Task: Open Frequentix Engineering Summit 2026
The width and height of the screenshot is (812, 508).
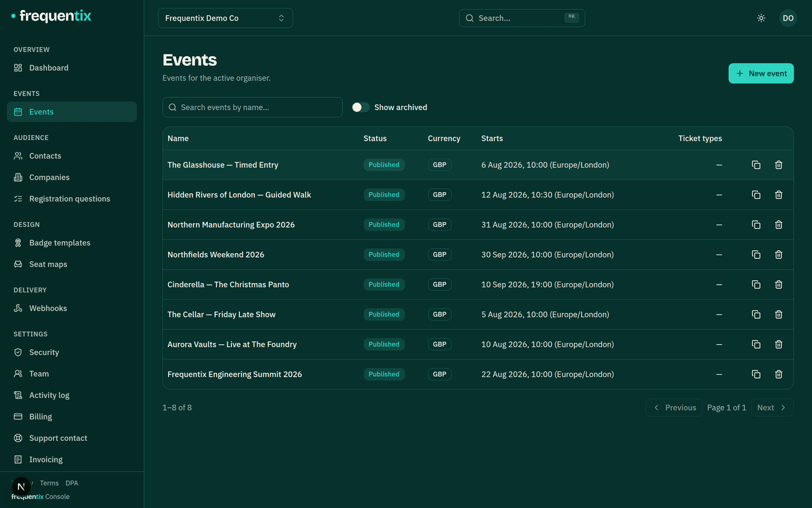Action: pos(235,374)
